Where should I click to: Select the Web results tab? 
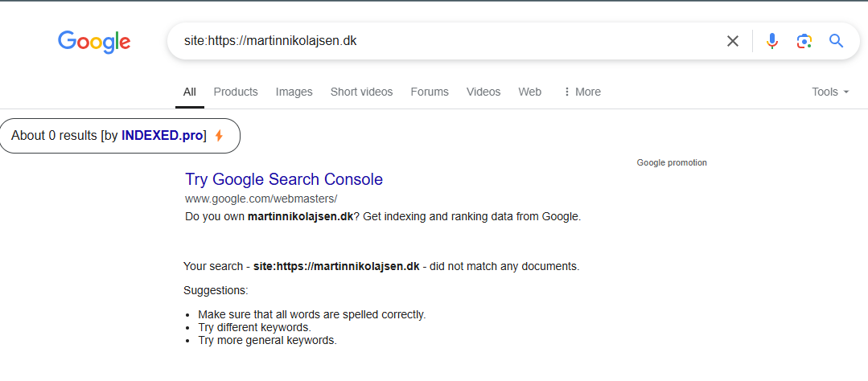click(530, 92)
